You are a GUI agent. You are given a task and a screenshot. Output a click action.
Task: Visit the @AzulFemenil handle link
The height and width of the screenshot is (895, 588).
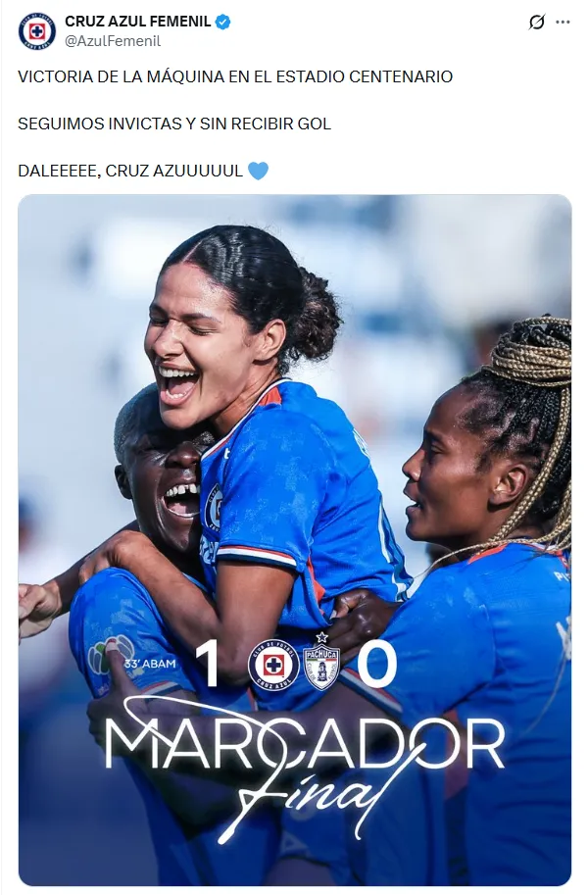(113, 41)
